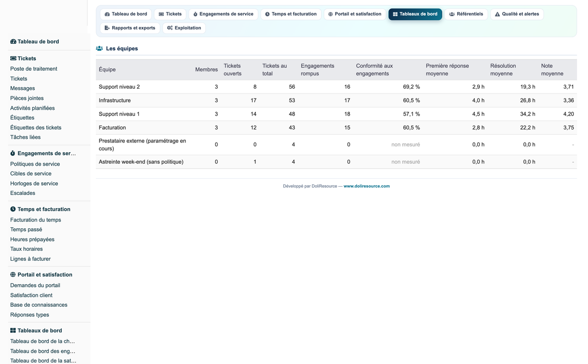Go to the Rapports et exports tab
This screenshot has width=588, height=364.
130,28
